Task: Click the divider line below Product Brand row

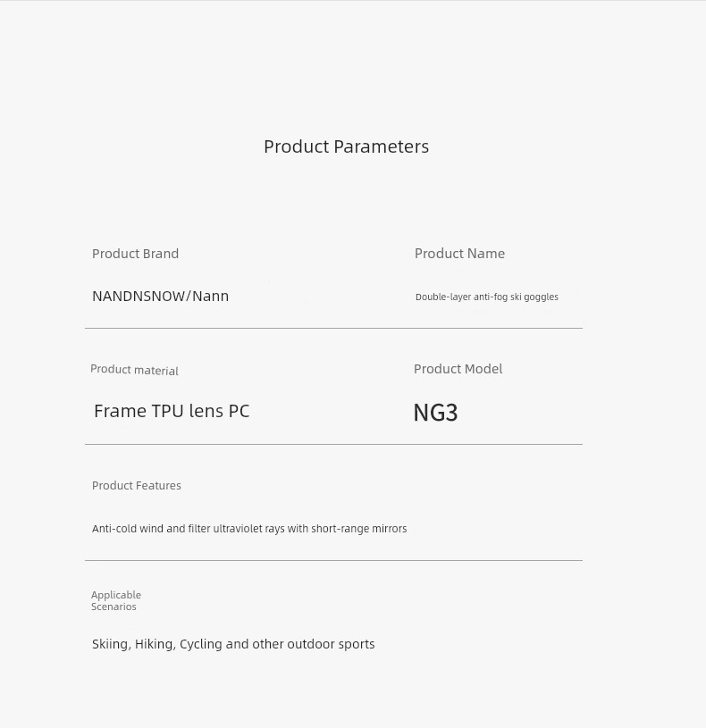Action: coord(333,328)
